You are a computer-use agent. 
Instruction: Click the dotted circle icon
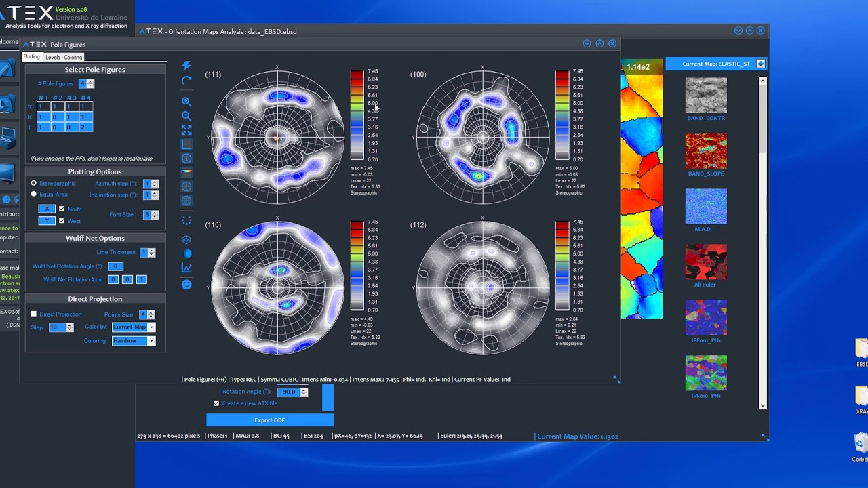pyautogui.click(x=186, y=220)
